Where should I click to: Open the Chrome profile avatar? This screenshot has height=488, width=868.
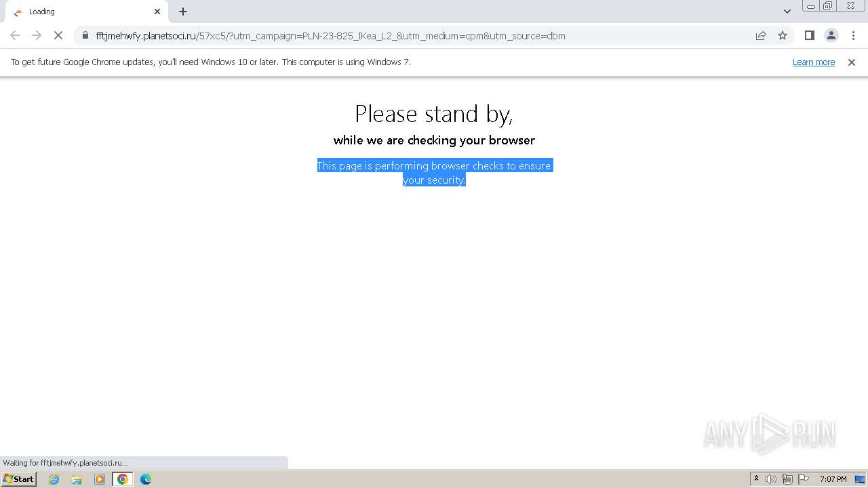[x=831, y=35]
